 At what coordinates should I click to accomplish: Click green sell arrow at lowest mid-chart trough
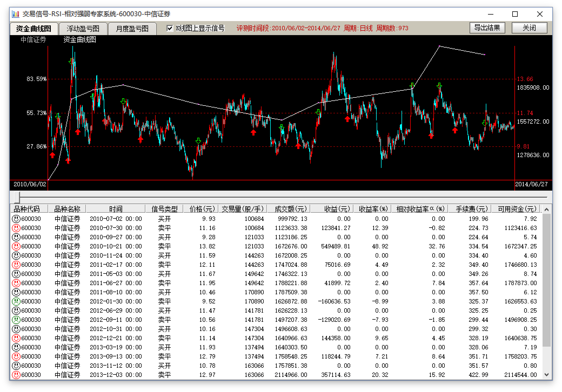(198, 141)
